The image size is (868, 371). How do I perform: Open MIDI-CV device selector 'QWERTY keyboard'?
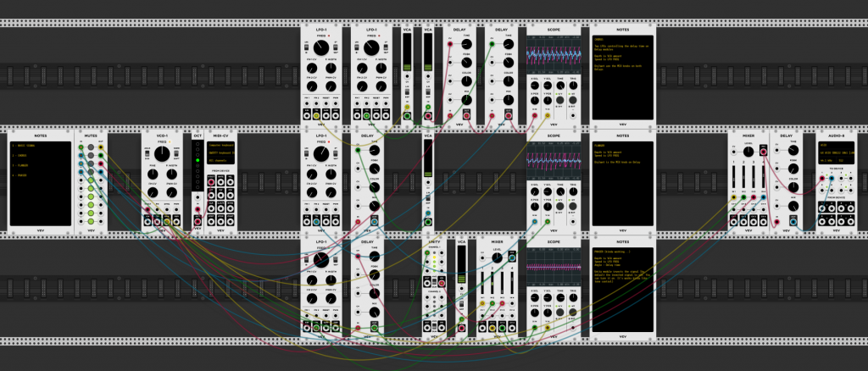[221, 152]
